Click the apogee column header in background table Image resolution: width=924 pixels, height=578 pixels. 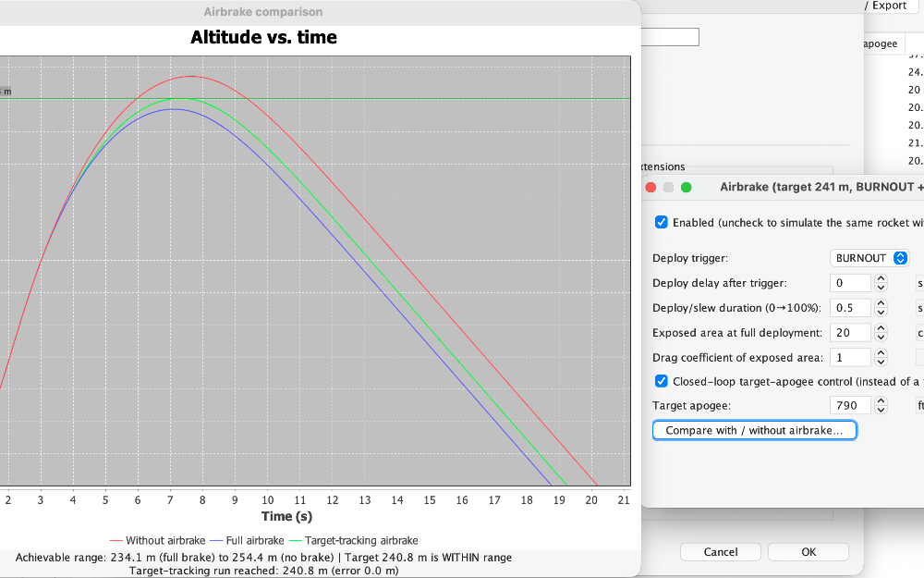tap(880, 43)
